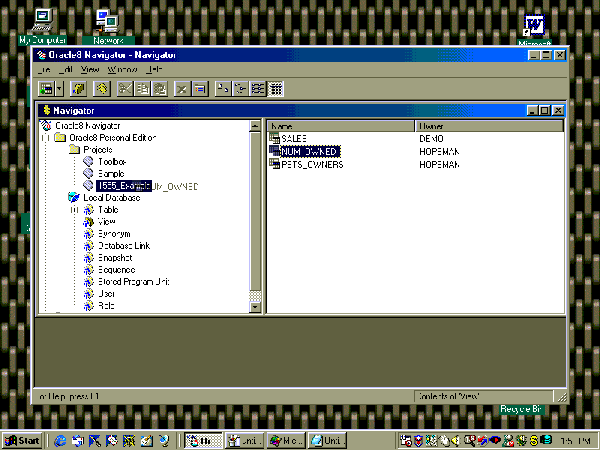Select the highlighted IS55_Example project
This screenshot has height=450, width=600.
(124, 186)
